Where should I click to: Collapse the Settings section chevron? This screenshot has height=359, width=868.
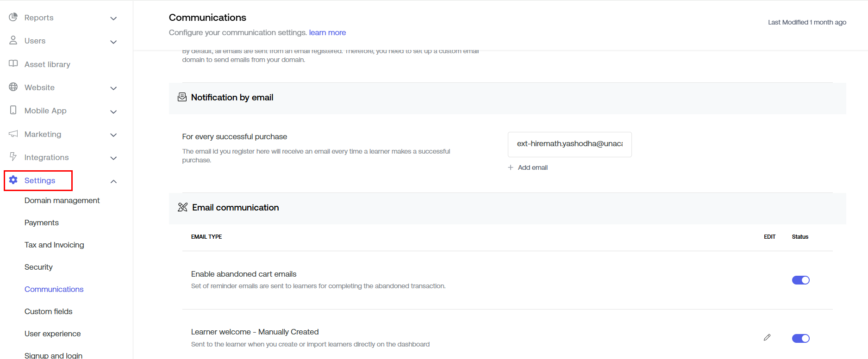(113, 181)
